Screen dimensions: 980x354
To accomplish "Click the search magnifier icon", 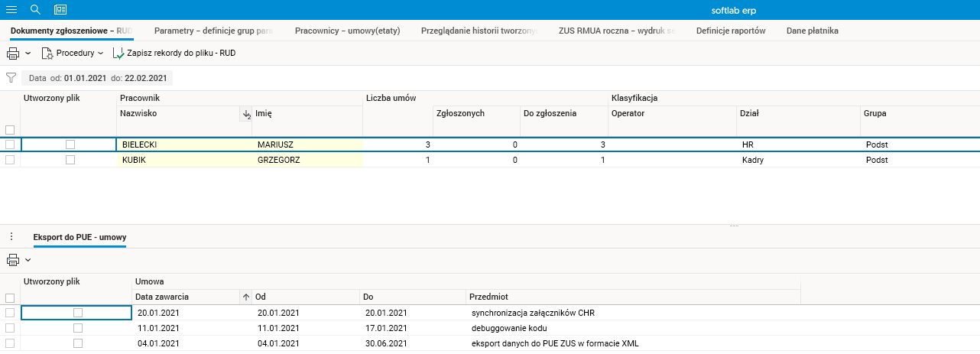I will coord(35,9).
